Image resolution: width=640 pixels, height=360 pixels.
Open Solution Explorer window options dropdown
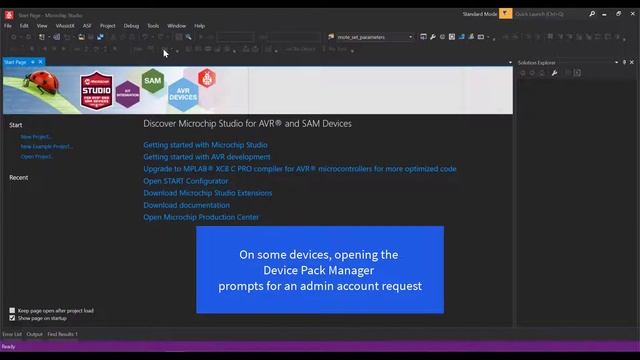click(616, 62)
